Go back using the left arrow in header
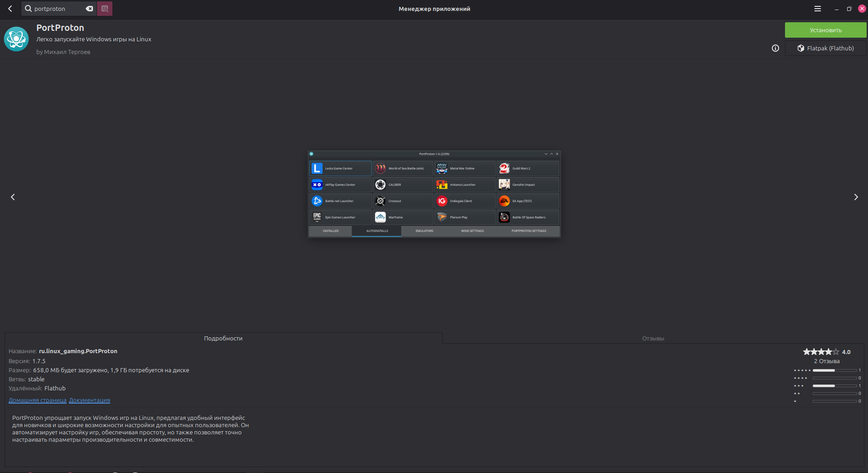Image resolution: width=868 pixels, height=473 pixels. (x=10, y=9)
